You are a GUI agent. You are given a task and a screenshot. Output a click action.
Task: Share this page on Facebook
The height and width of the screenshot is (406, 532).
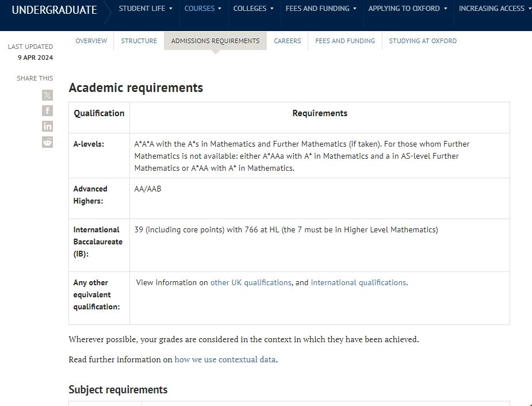[x=47, y=111]
